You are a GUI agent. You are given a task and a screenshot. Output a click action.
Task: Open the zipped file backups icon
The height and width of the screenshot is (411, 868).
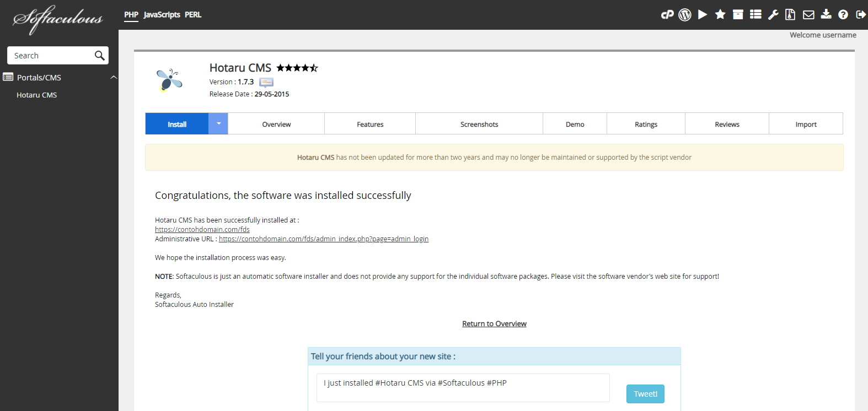[x=790, y=15]
